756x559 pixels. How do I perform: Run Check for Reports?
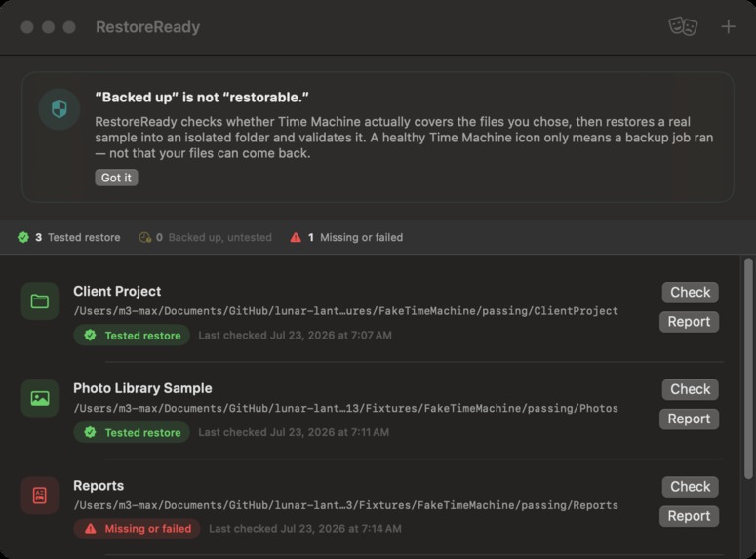690,487
